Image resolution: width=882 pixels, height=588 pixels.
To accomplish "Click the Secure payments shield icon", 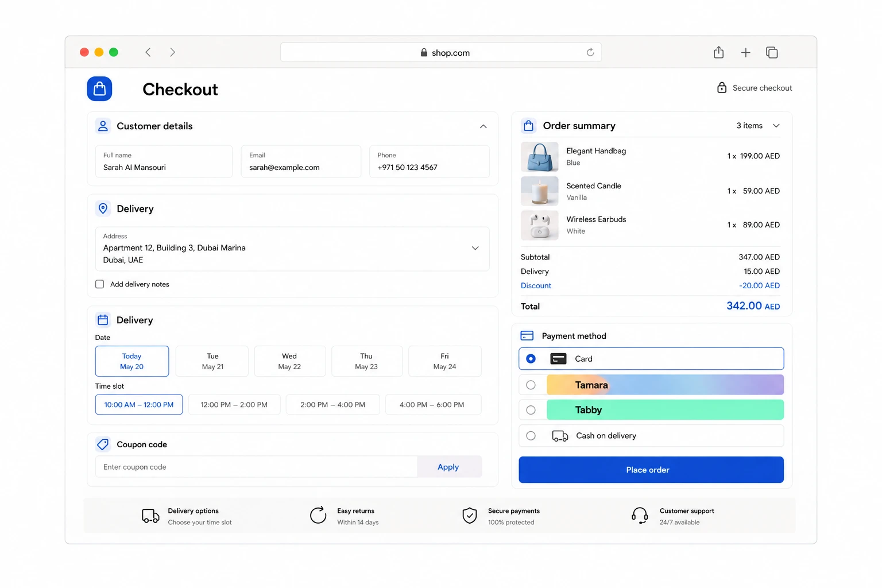I will tap(470, 516).
